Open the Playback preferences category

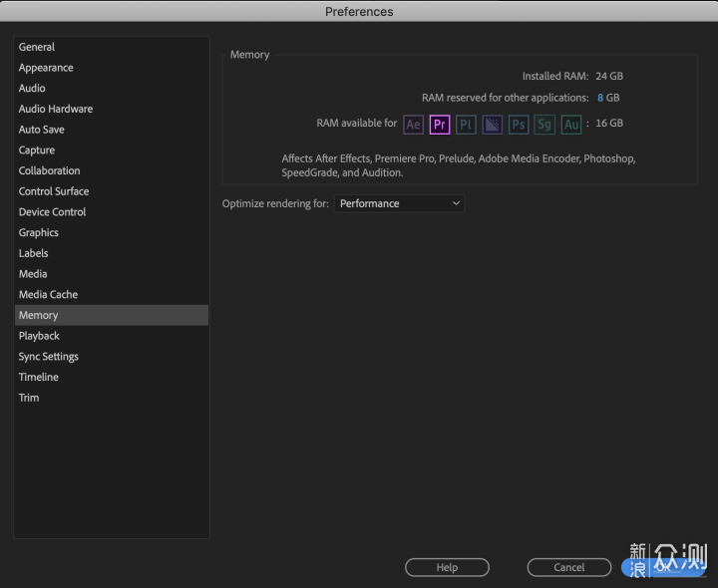coord(112,336)
